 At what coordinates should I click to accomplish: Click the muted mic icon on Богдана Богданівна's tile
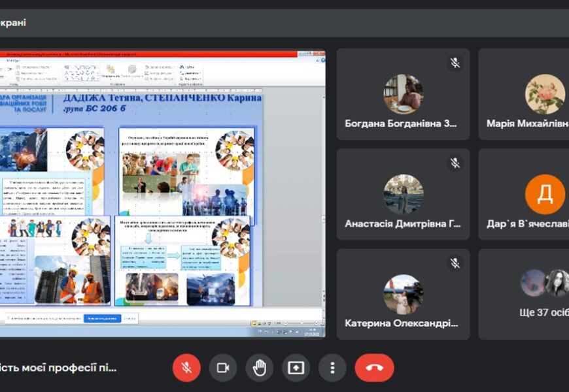[x=455, y=63]
